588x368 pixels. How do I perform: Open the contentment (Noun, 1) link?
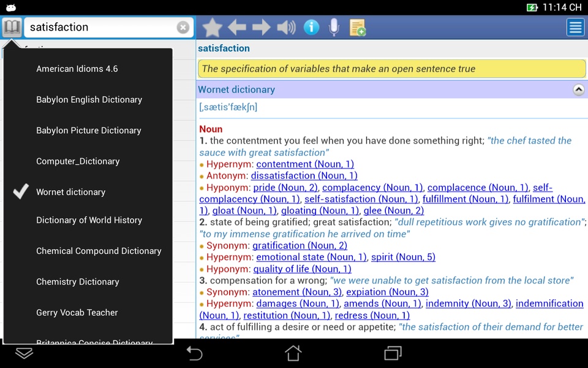coord(305,164)
